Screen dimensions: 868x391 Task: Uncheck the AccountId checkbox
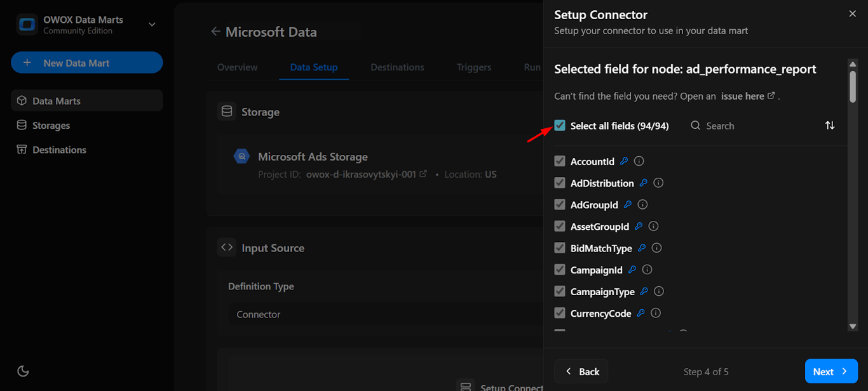pyautogui.click(x=560, y=161)
